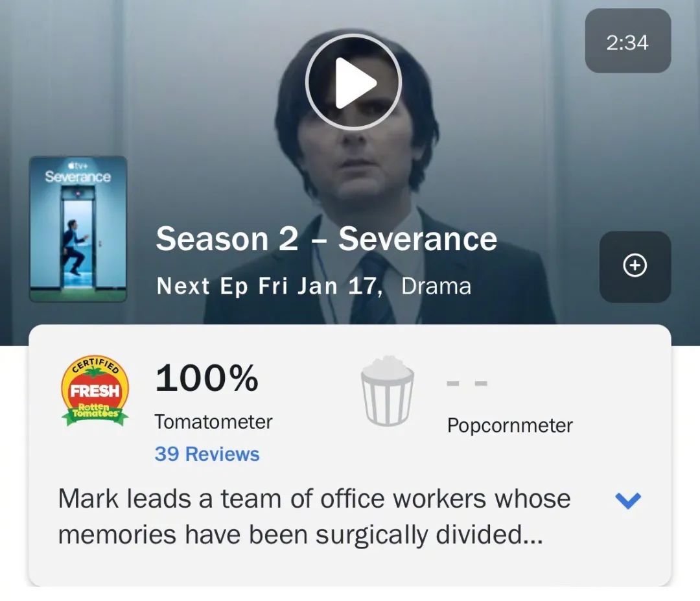This screenshot has height=601, width=700.
Task: Select the Tomatometer label
Action: click(x=213, y=422)
